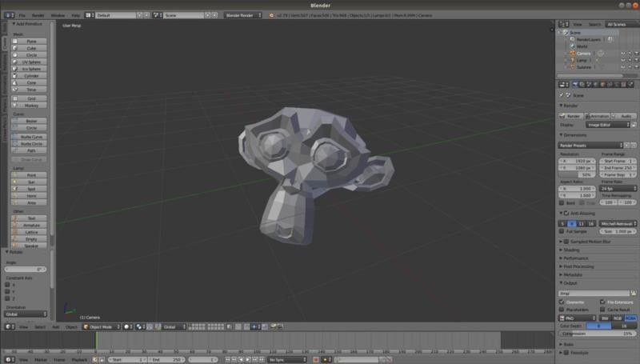This screenshot has width=640, height=364.
Task: Click the Armature add button
Action: click(31, 225)
